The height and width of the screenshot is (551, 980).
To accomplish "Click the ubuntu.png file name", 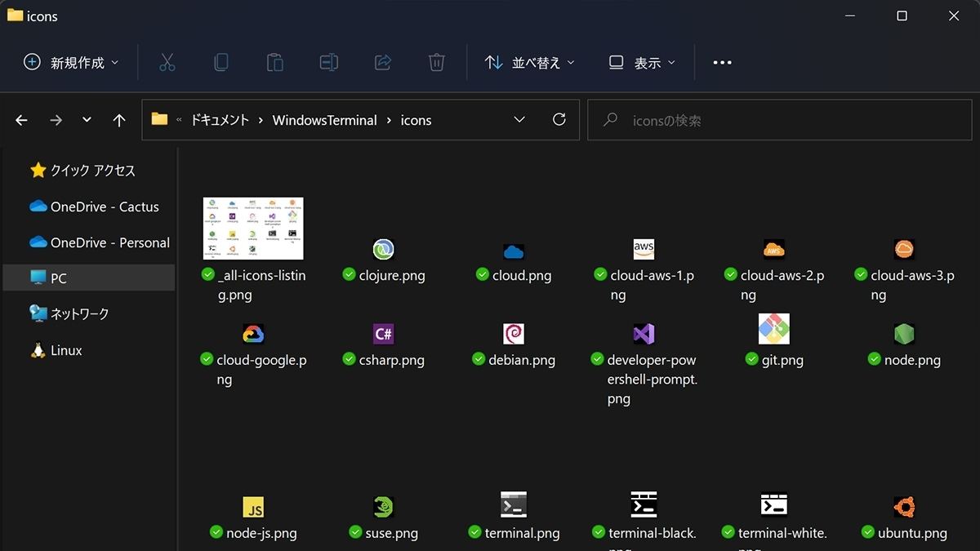I will tap(912, 533).
